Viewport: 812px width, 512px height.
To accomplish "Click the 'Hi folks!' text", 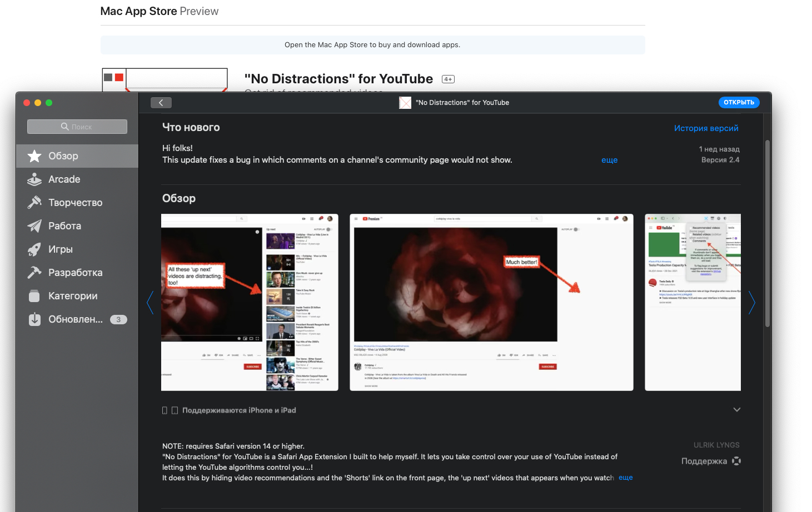I will [177, 148].
